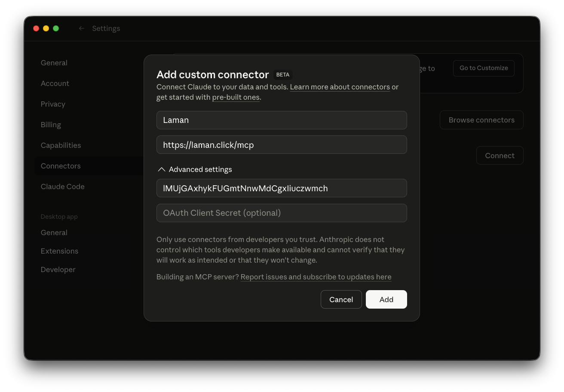Select Capabilities in the sidebar
The image size is (564, 392).
(61, 145)
